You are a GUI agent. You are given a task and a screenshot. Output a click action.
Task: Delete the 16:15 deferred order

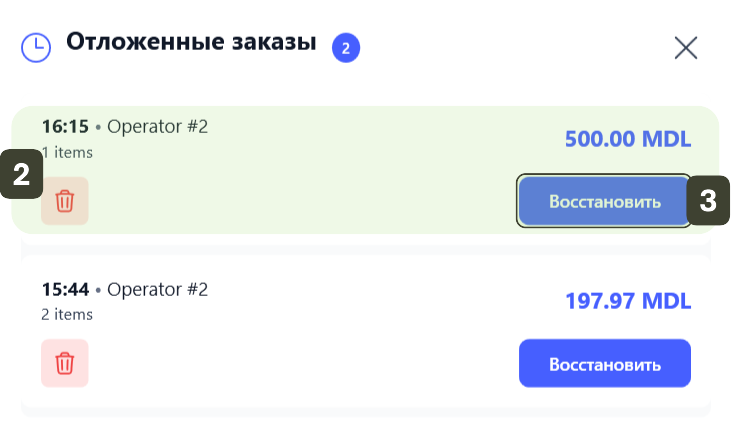tap(65, 201)
